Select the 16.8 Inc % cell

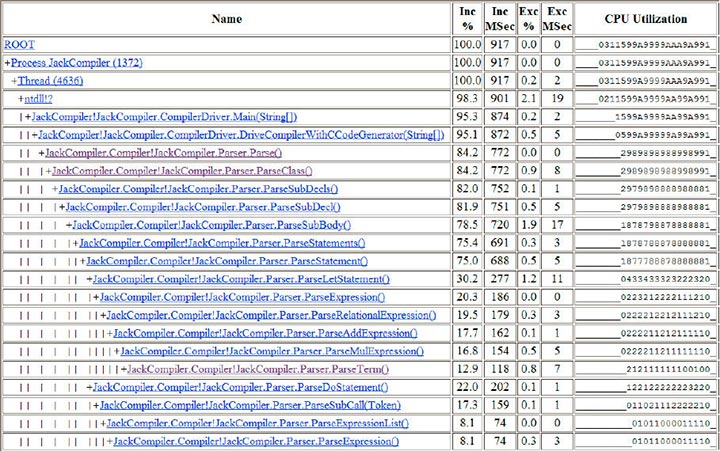click(467, 351)
